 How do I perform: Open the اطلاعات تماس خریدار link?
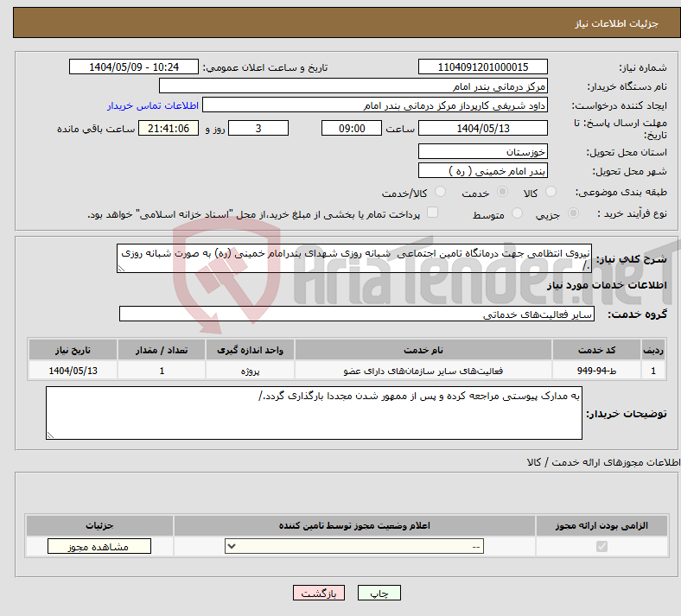point(153,105)
